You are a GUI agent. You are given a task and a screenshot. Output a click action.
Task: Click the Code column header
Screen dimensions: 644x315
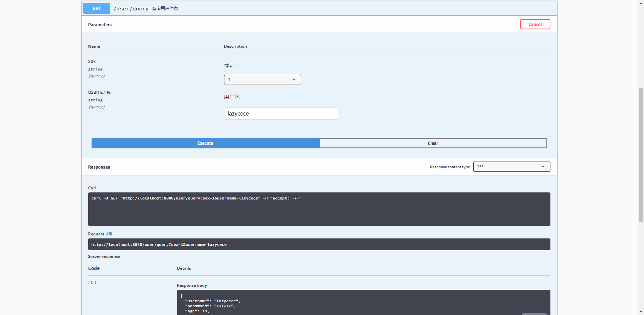pos(94,268)
